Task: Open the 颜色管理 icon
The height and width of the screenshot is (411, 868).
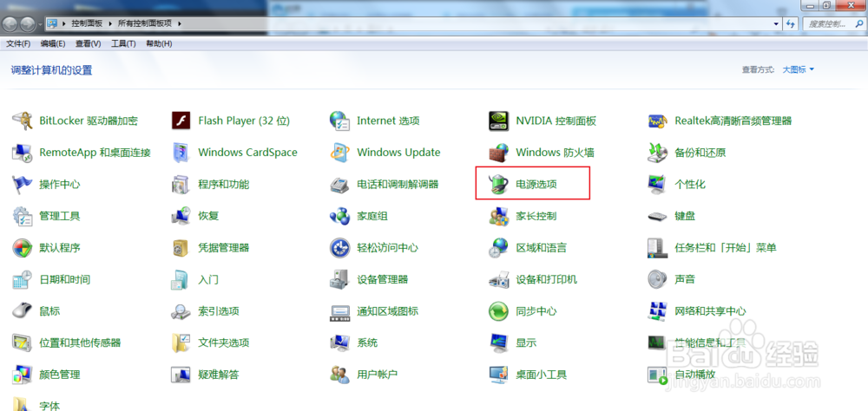Action: (23, 375)
